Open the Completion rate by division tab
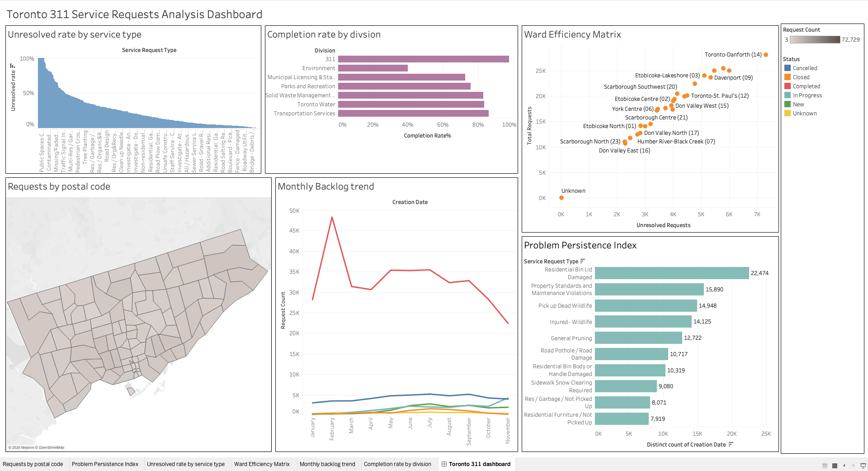868x471 pixels. tap(397, 464)
